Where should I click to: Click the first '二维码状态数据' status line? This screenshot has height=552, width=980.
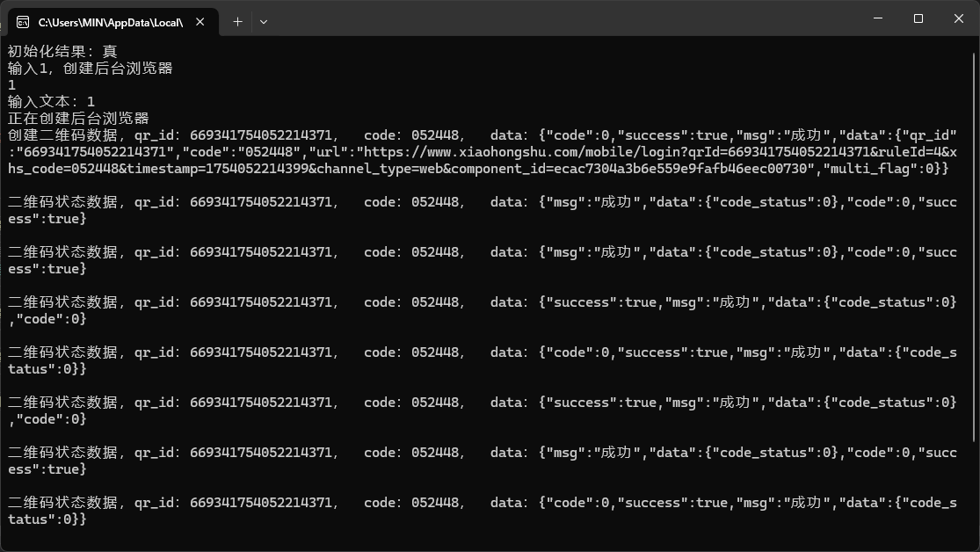pyautogui.click(x=483, y=210)
